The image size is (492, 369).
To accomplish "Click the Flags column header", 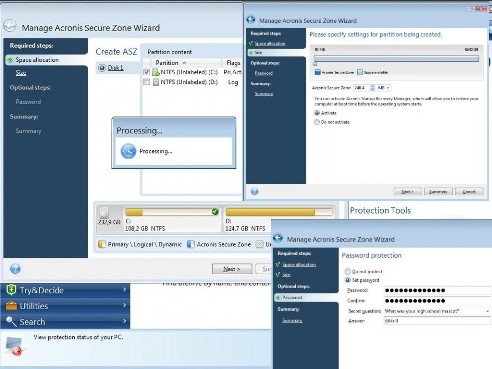I will (x=233, y=63).
